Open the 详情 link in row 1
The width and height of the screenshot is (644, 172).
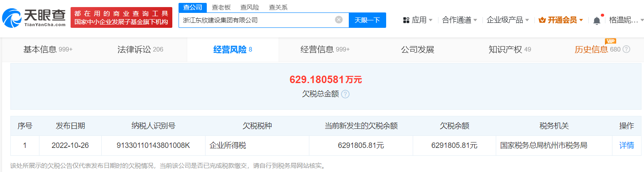[x=627, y=145]
